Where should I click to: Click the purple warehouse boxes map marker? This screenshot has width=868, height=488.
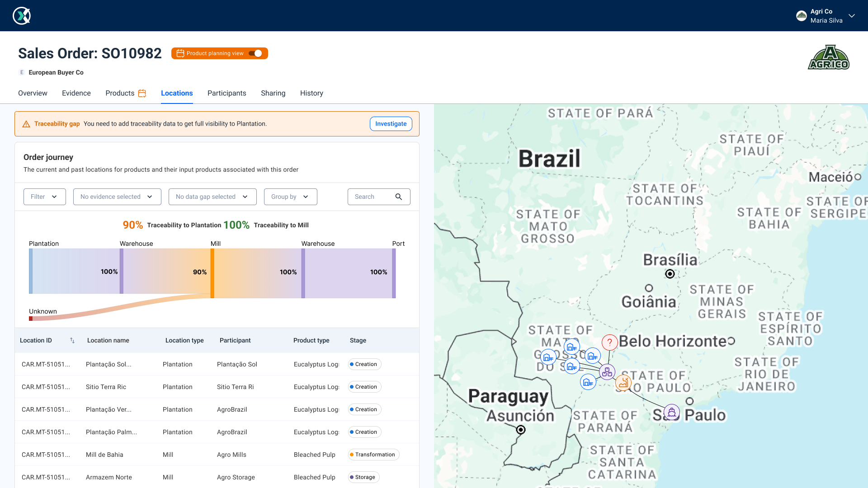(x=607, y=372)
